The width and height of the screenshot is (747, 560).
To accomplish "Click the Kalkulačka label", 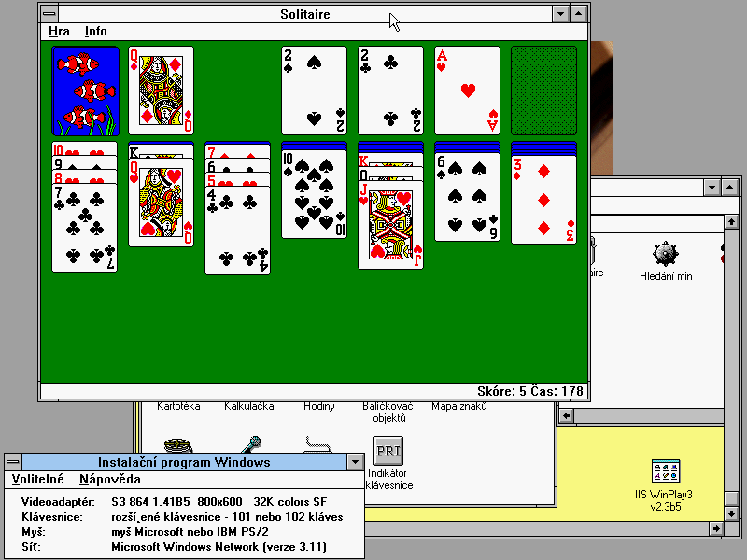I will [249, 406].
